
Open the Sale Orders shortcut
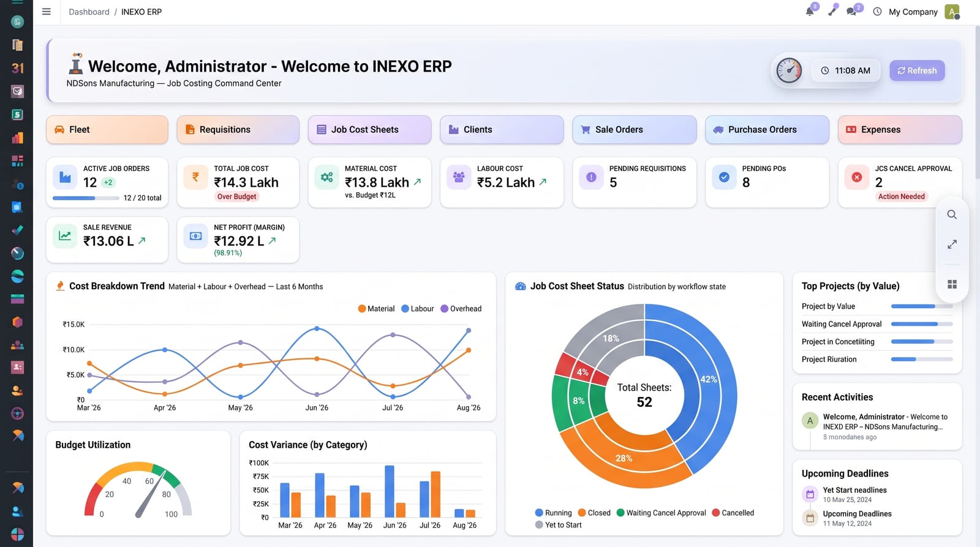(635, 130)
